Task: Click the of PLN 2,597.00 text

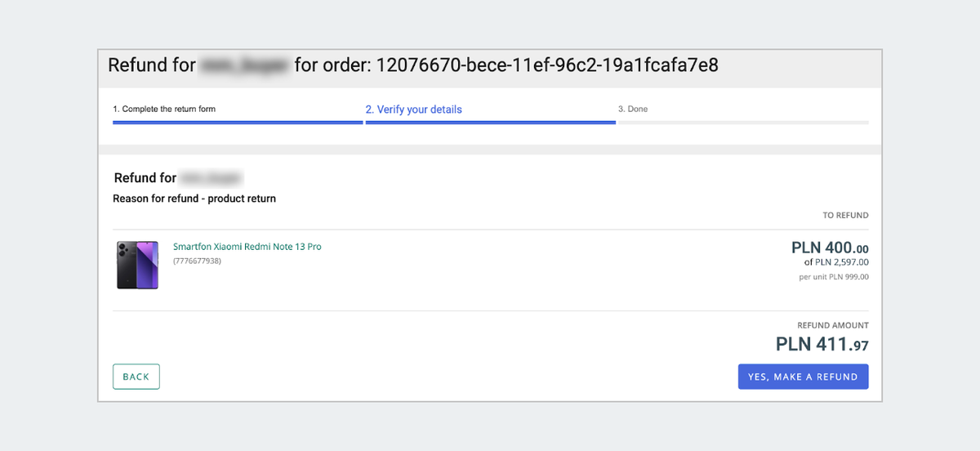Action: click(x=836, y=262)
